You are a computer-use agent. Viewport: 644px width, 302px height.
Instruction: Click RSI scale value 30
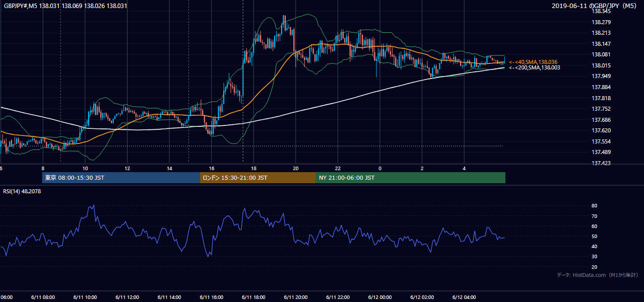coord(595,257)
